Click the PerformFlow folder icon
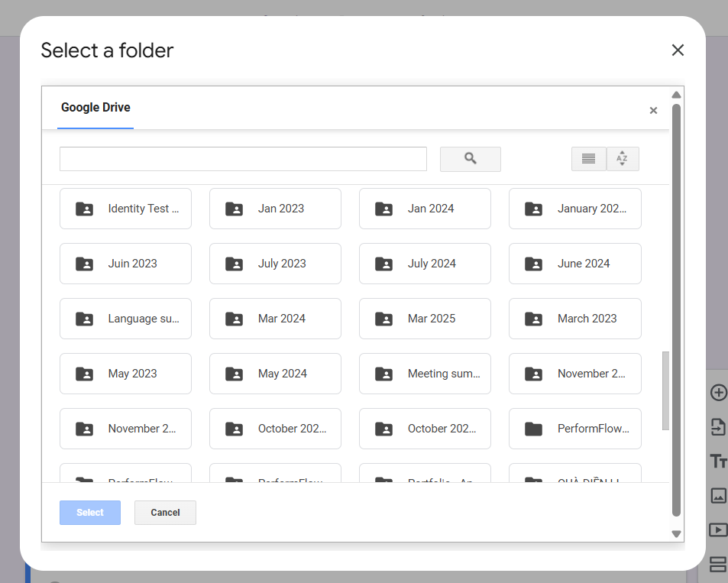The width and height of the screenshot is (728, 583). click(x=534, y=429)
